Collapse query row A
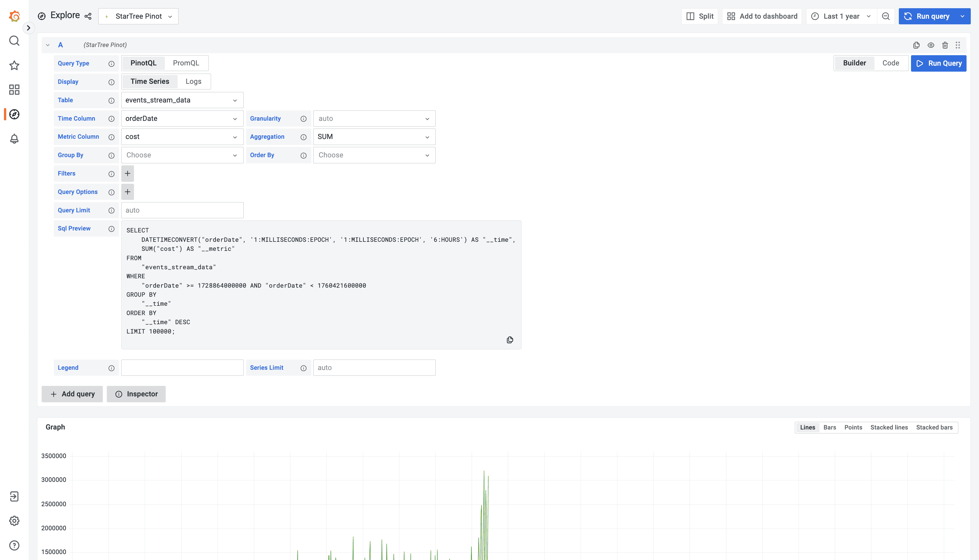The height and width of the screenshot is (560, 979). [x=48, y=45]
